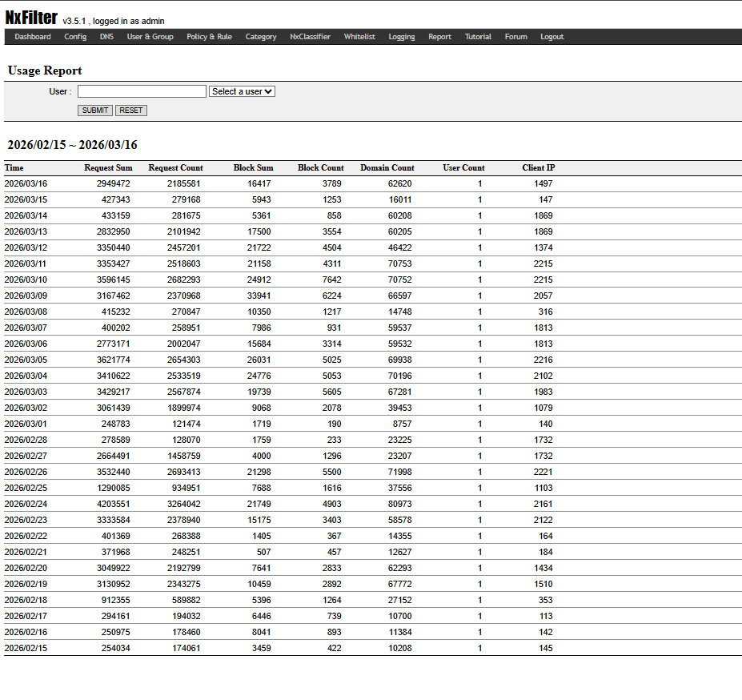
Task: Open the Tutorial link
Action: (x=478, y=37)
